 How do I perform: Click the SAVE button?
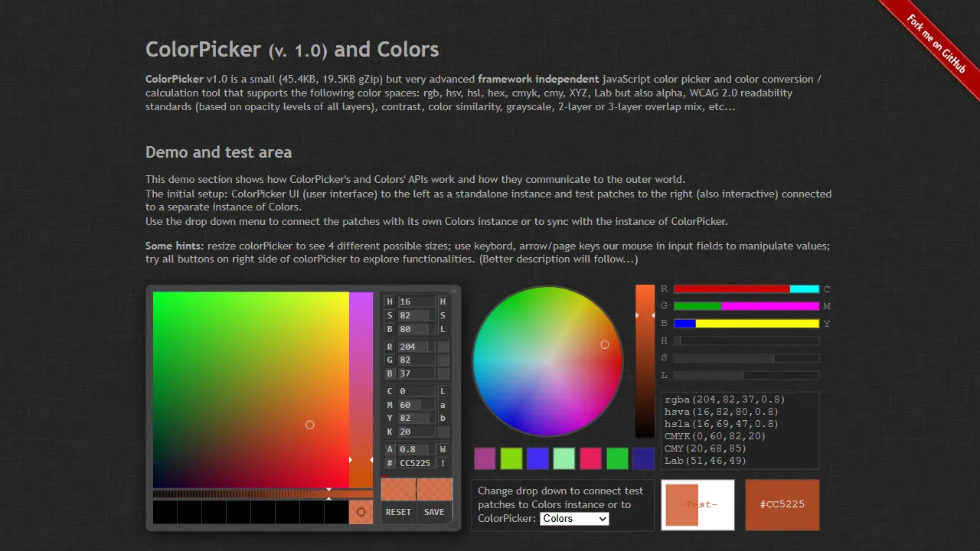click(x=434, y=512)
